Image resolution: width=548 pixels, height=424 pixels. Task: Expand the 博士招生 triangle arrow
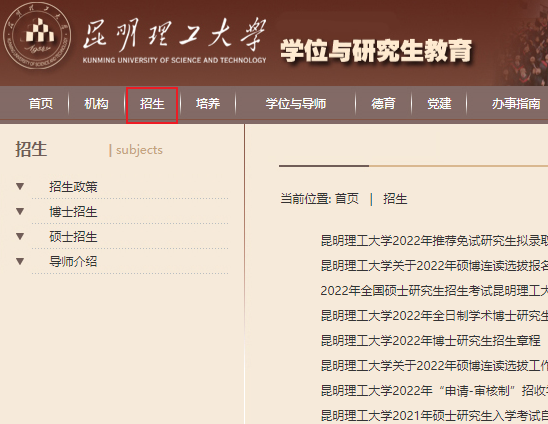click(20, 211)
